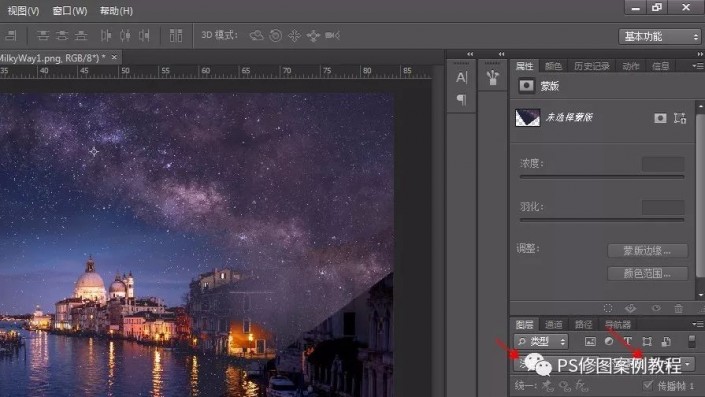This screenshot has width=705, height=397.
Task: Click the apply mask icon
Action: pos(630,308)
